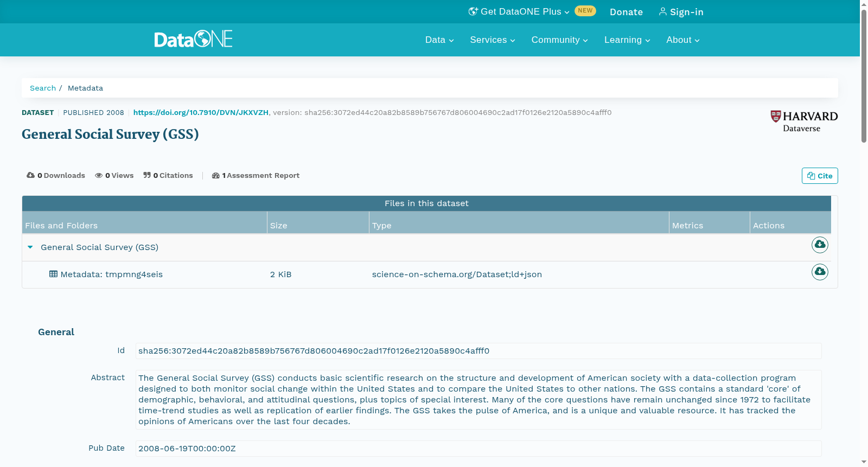Click the Type column header
This screenshot has width=868, height=467.
pos(519,222)
